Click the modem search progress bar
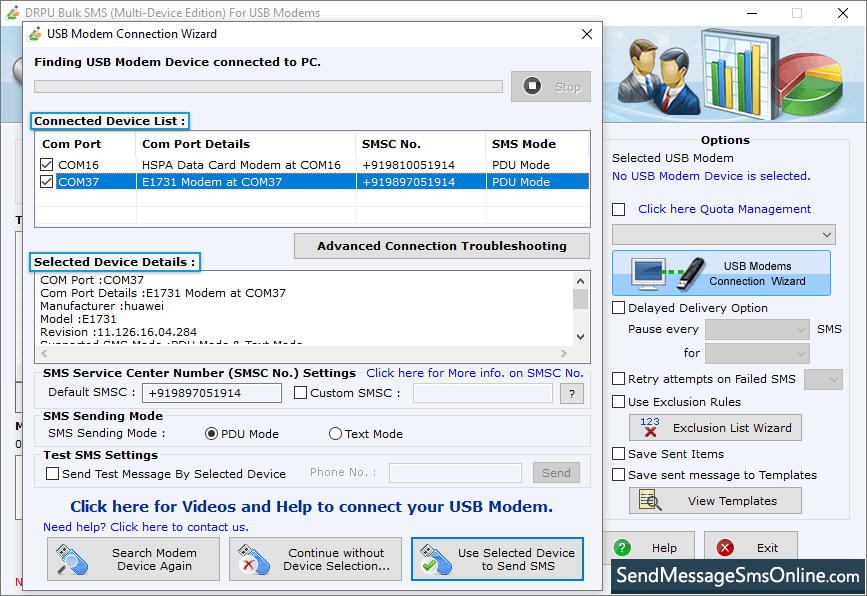The height and width of the screenshot is (596, 867). 268,86
